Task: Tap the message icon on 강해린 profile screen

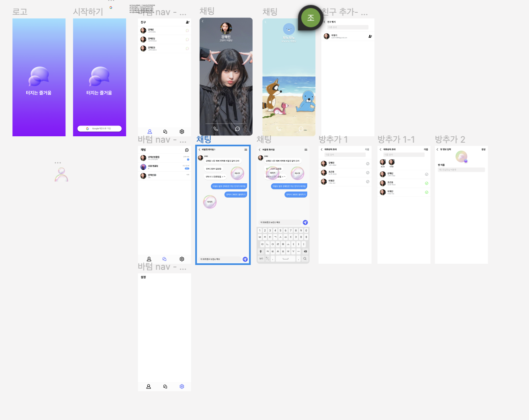Action: point(237,129)
